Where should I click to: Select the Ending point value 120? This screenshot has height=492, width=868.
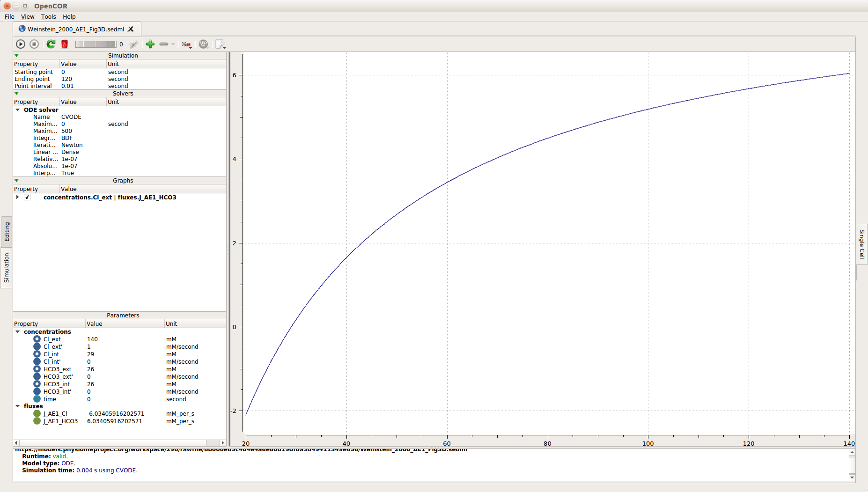pyautogui.click(x=66, y=79)
